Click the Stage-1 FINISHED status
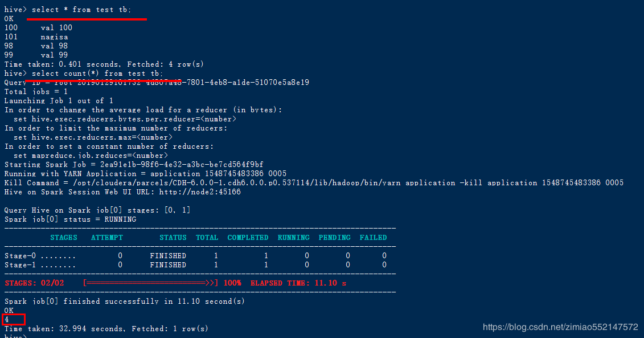The height and width of the screenshot is (338, 644). click(x=168, y=265)
